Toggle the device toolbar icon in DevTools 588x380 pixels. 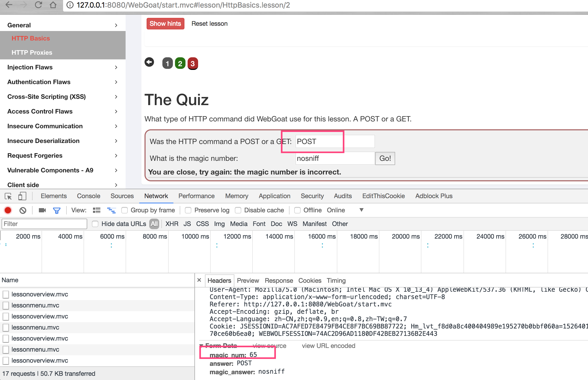click(x=22, y=196)
